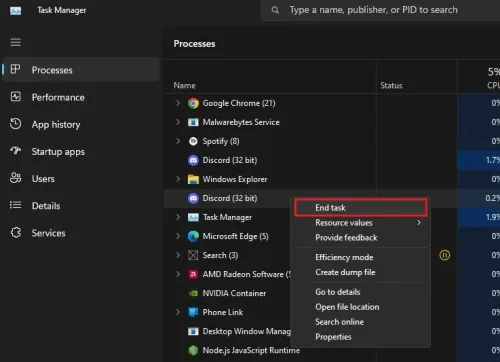Click the Malwarebytes Service icon
This screenshot has height=362, width=500.
coord(193,122)
